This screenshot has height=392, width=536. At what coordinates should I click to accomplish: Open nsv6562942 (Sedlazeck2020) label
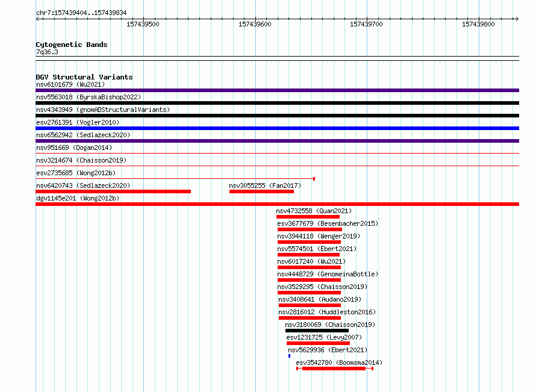tap(83, 135)
